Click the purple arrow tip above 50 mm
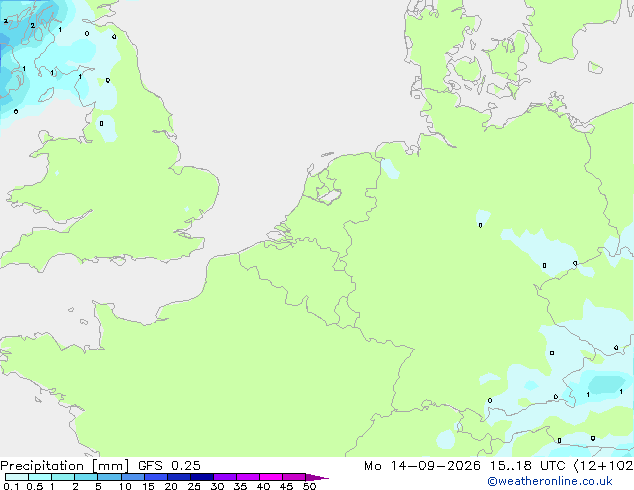 pos(317,477)
